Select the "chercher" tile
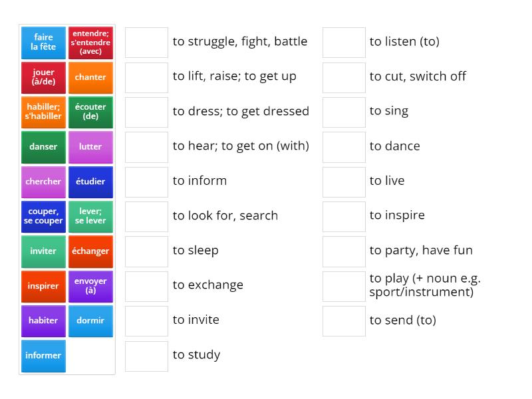Image resolution: width=532 pixels, height=399 pixels. pyautogui.click(x=43, y=182)
